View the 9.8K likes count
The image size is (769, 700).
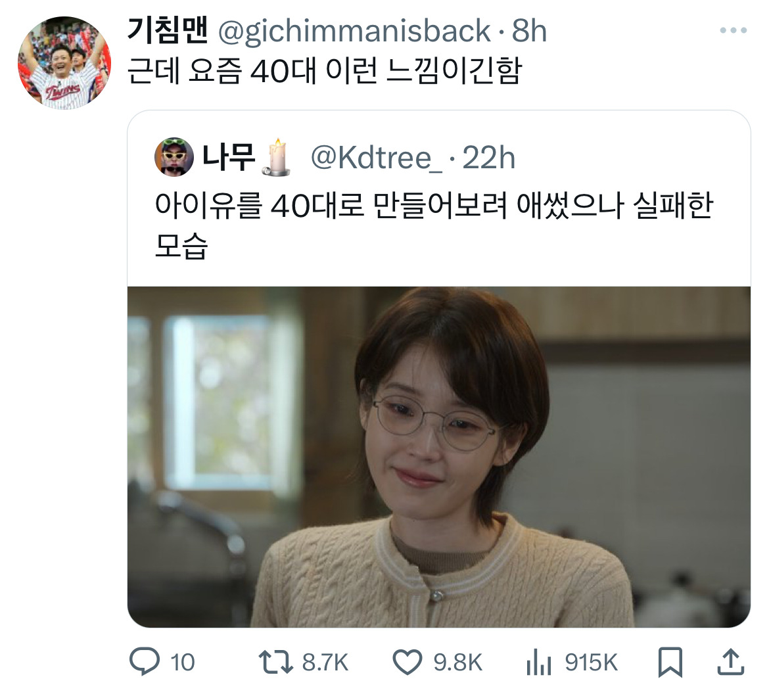coord(457,663)
